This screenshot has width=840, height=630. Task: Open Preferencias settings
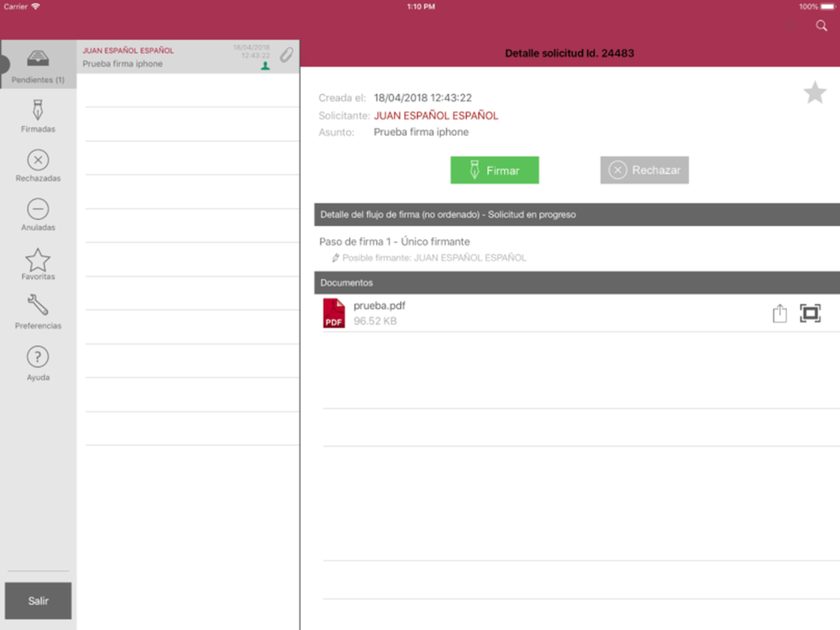pos(38,312)
